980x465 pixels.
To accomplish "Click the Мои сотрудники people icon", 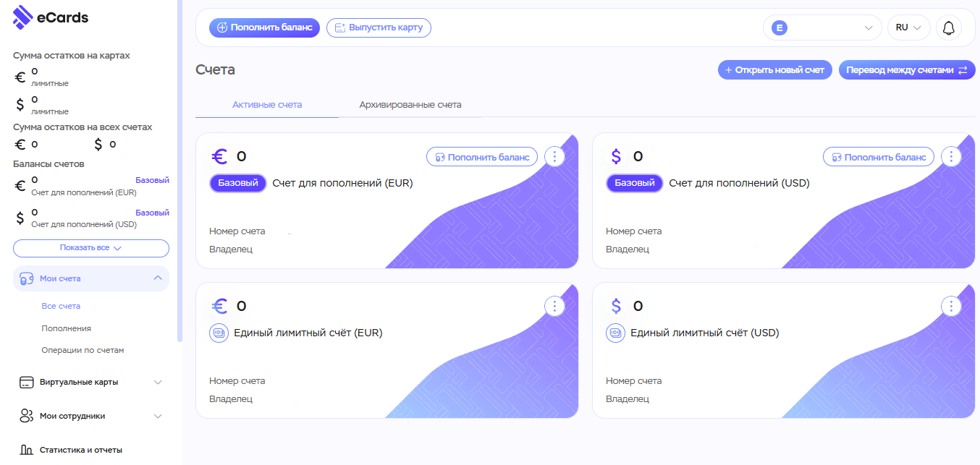I will click(x=27, y=416).
